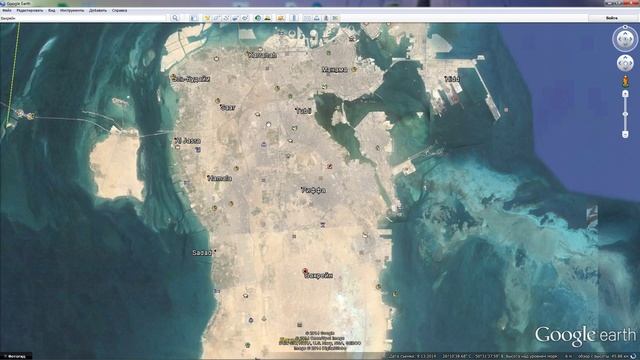Select the Add Path tool
The image size is (640, 360).
[226, 18]
